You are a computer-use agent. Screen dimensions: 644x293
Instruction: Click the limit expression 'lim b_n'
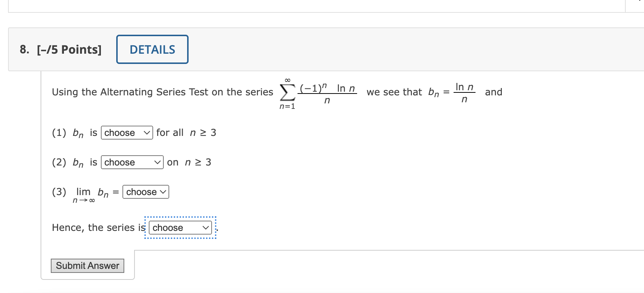tap(91, 193)
